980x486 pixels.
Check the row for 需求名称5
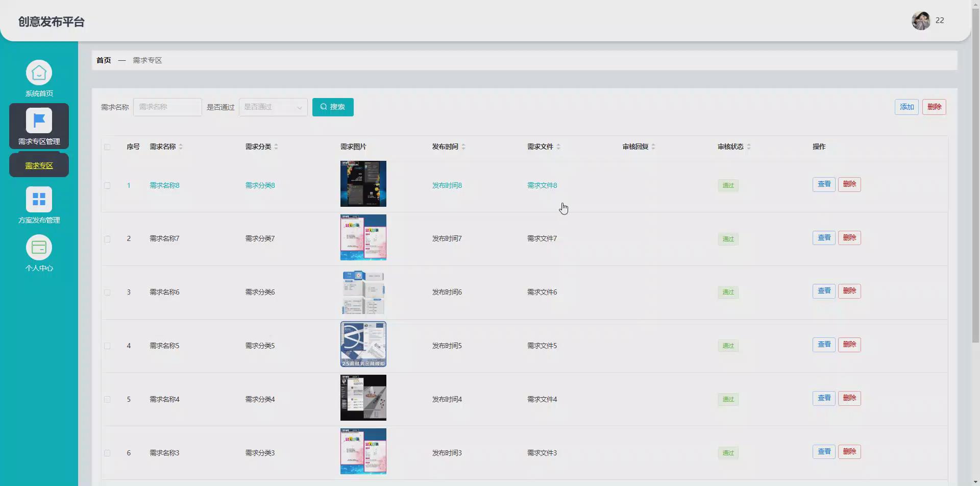point(107,346)
